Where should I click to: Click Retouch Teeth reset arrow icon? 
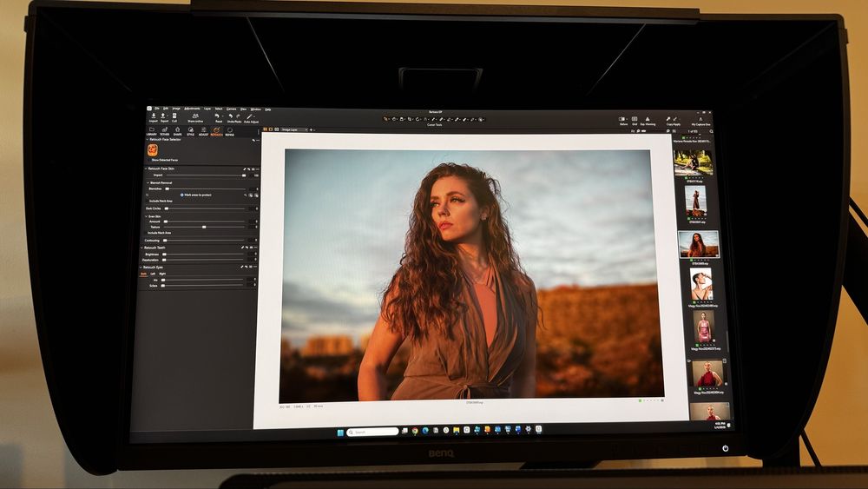(247, 248)
